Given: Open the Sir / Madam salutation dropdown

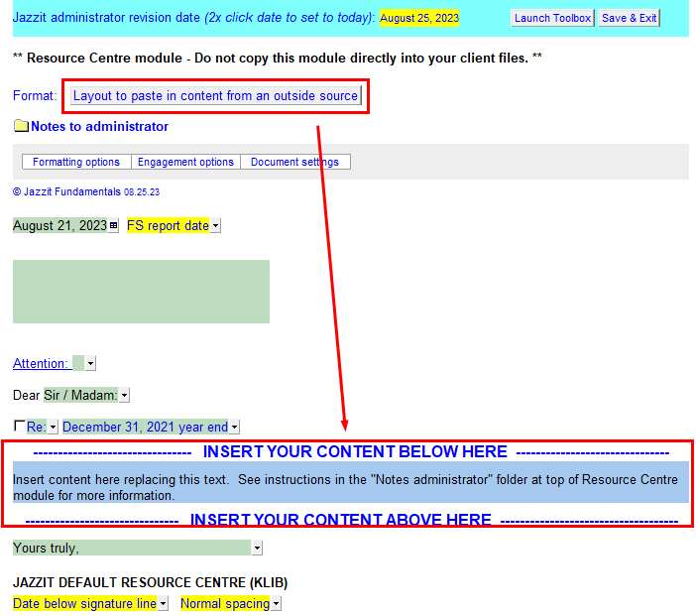Looking at the screenshot, I should (125, 396).
